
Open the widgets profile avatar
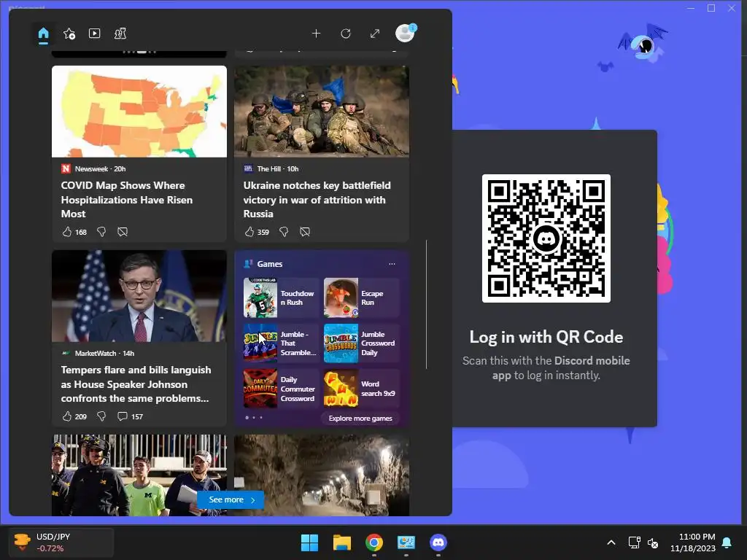406,34
